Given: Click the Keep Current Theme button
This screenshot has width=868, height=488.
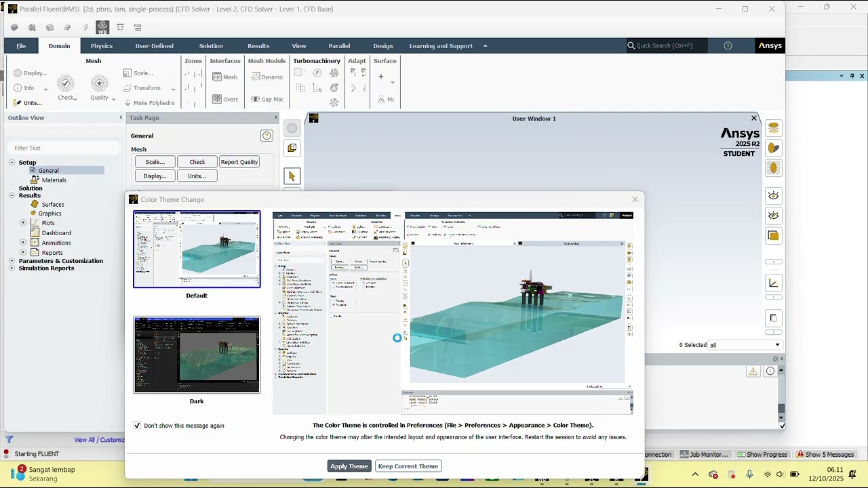Looking at the screenshot, I should tap(408, 466).
